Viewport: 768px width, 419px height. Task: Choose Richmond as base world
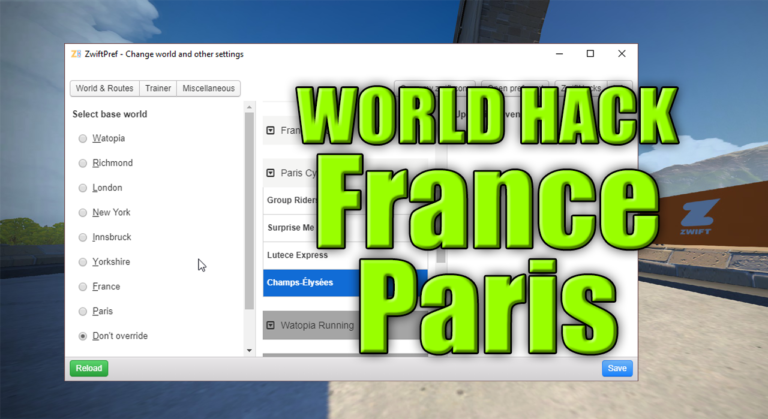[83, 163]
